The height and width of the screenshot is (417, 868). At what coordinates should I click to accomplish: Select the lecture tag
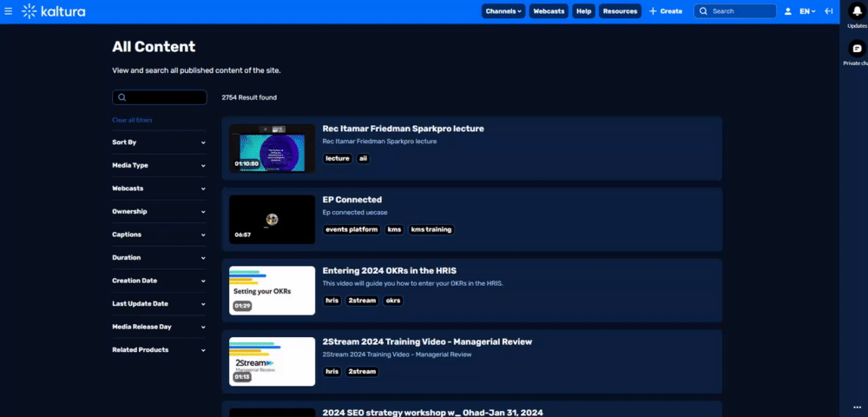click(338, 158)
